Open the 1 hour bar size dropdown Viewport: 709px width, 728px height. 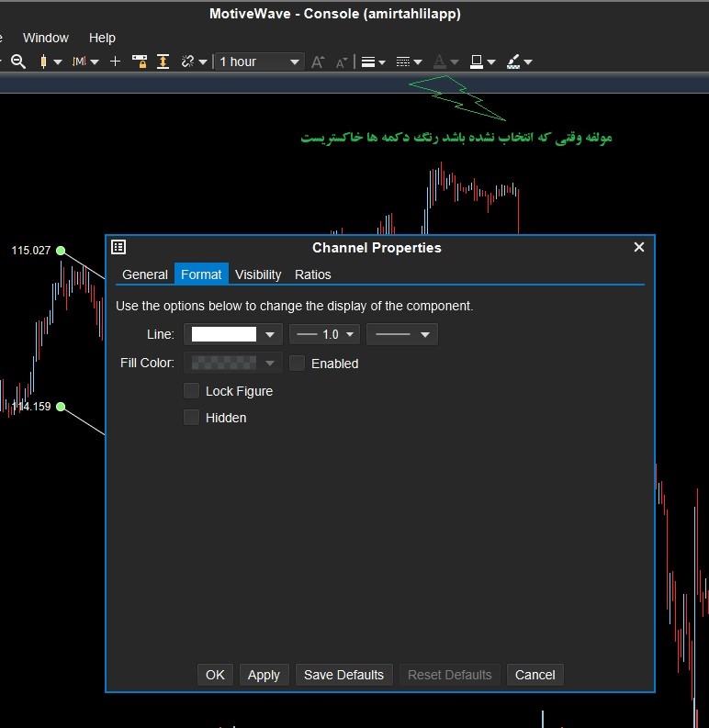coord(259,62)
